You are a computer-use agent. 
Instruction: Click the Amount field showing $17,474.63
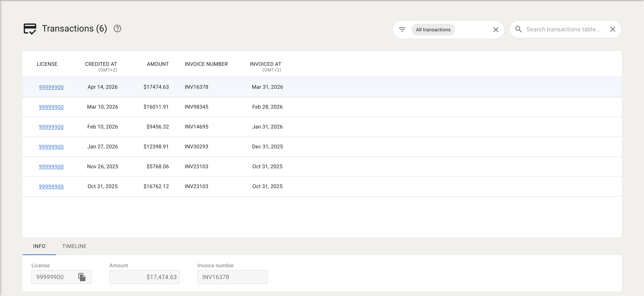[144, 277]
